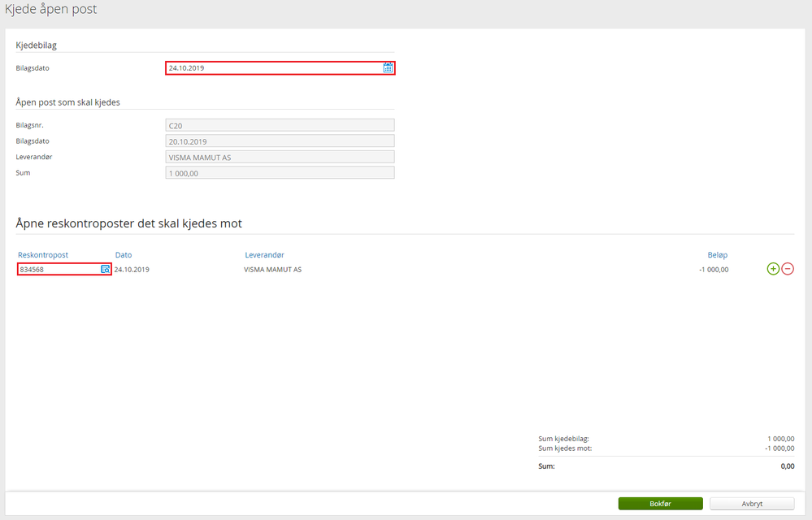Select the disabled Bilagsdato field 20.10.2019

(280, 141)
